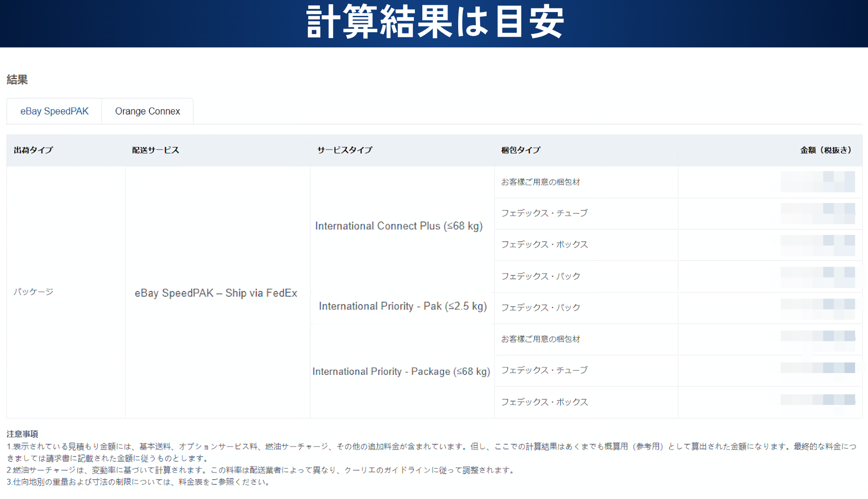
Task: Click note 2 about 燃油サーチャージ
Action: point(261,470)
